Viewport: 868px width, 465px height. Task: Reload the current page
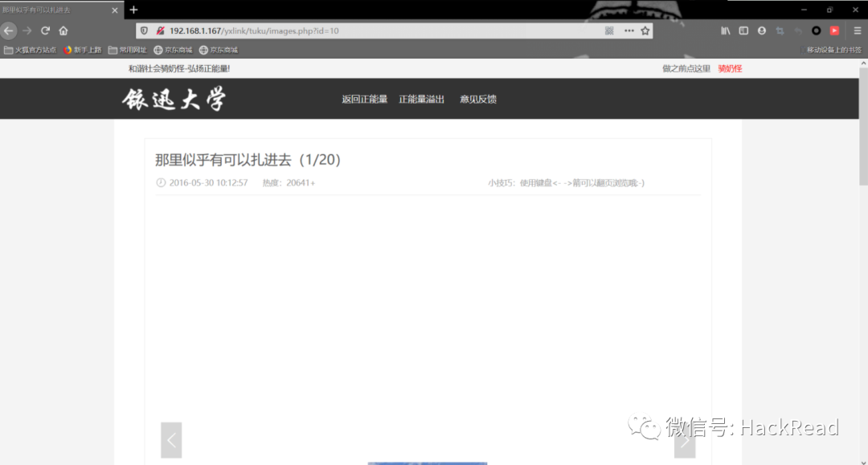(45, 31)
